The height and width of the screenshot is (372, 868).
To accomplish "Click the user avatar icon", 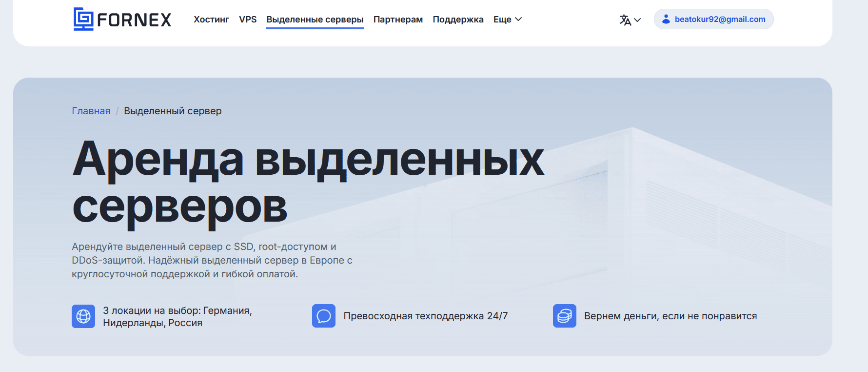I will tap(666, 19).
